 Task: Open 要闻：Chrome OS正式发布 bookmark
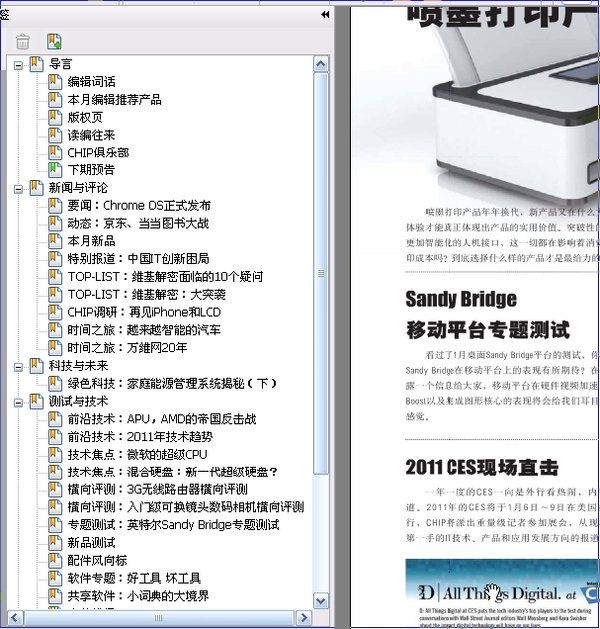[x=139, y=205]
